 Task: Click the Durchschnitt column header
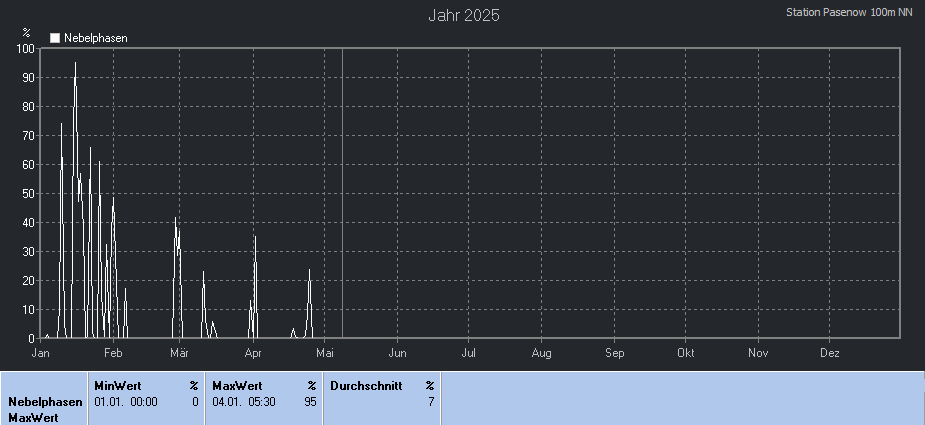[366, 386]
